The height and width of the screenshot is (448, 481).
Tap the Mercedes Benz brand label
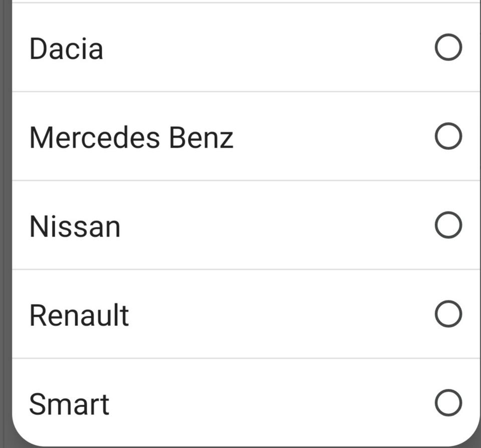coord(131,137)
